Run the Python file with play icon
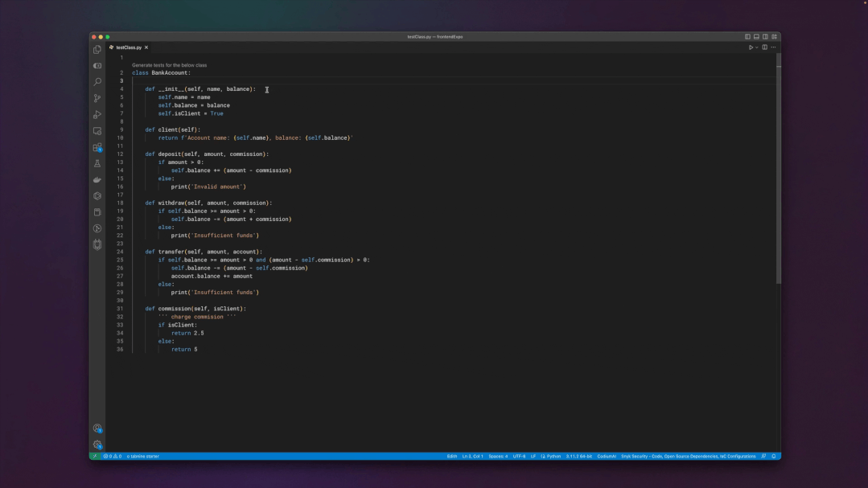 (751, 47)
